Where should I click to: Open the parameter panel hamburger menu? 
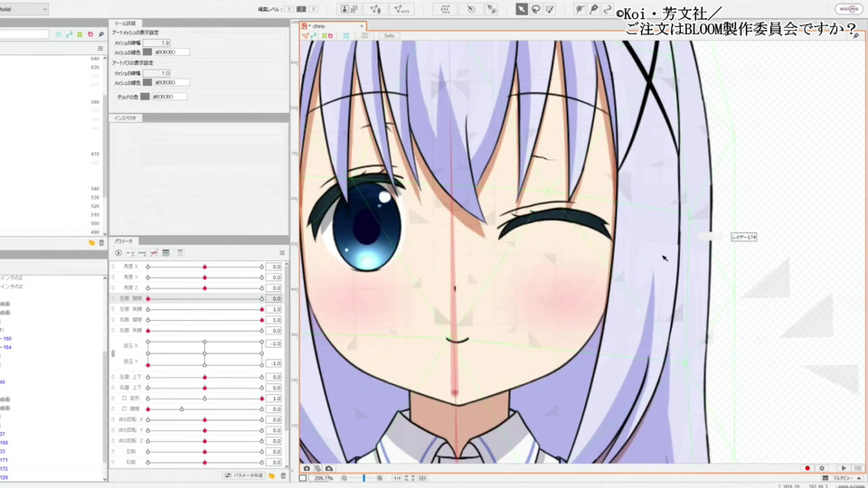pos(282,253)
